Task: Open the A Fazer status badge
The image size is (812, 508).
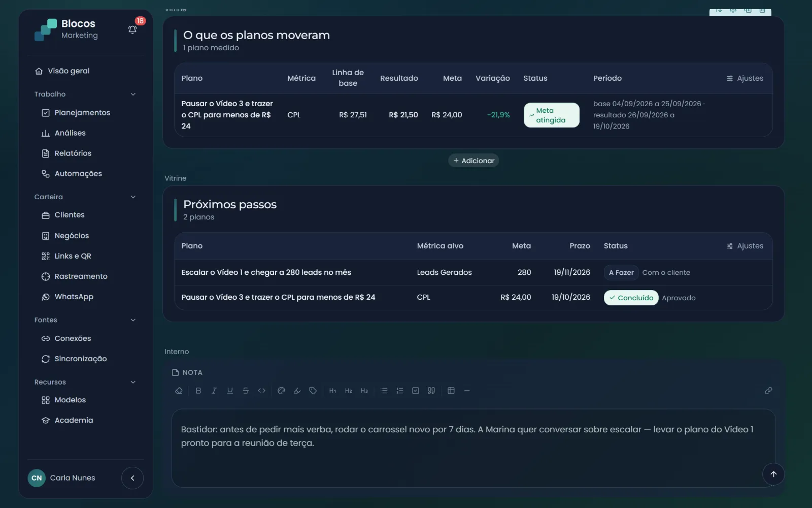Action: pos(621,273)
